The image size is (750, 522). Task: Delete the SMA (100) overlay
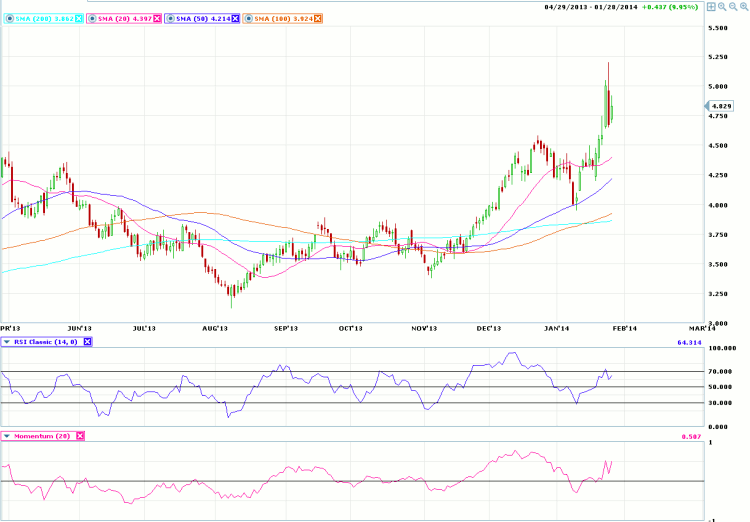click(x=321, y=19)
